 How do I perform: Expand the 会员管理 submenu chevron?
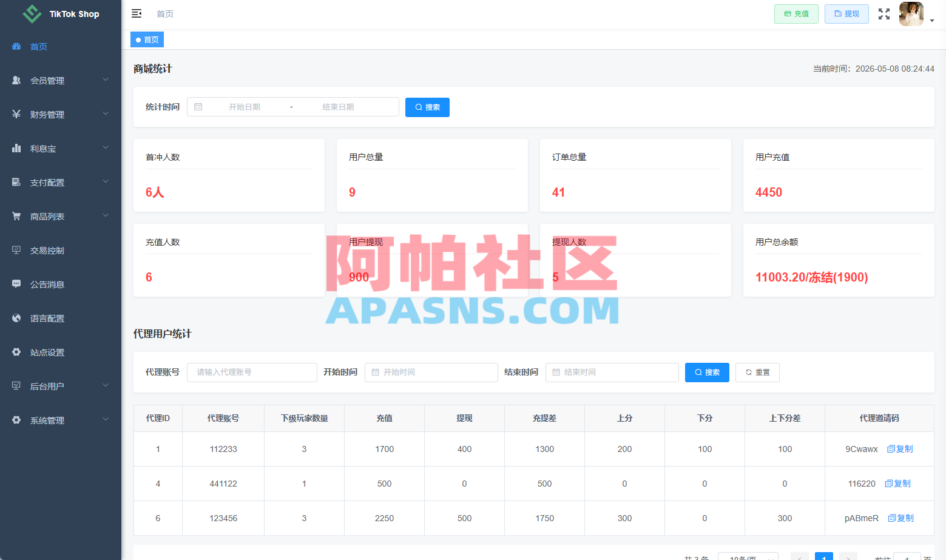(106, 79)
